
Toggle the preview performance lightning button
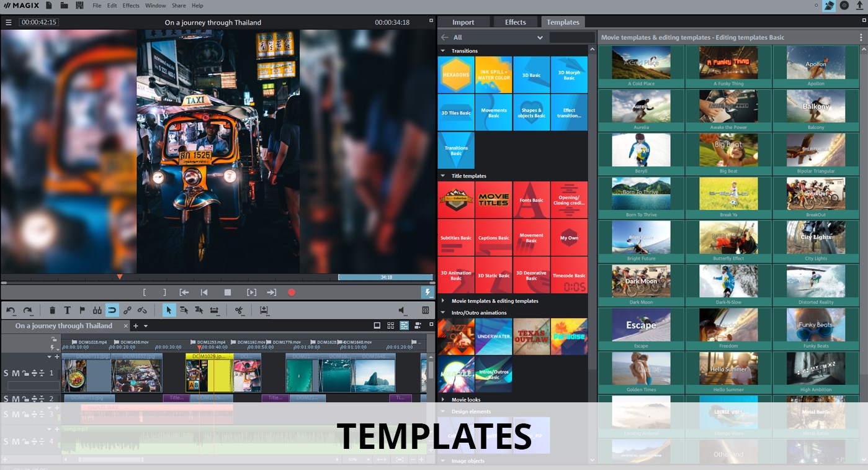click(427, 292)
